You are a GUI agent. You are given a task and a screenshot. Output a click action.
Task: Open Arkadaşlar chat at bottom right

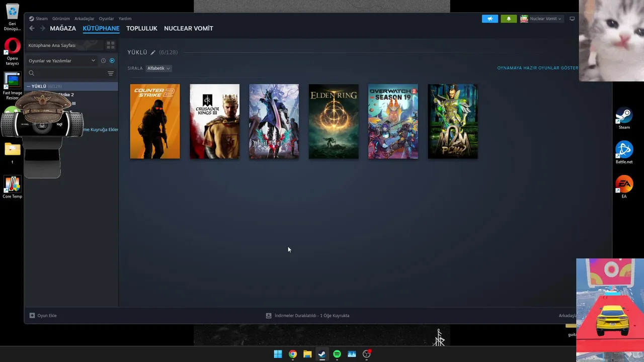568,316
